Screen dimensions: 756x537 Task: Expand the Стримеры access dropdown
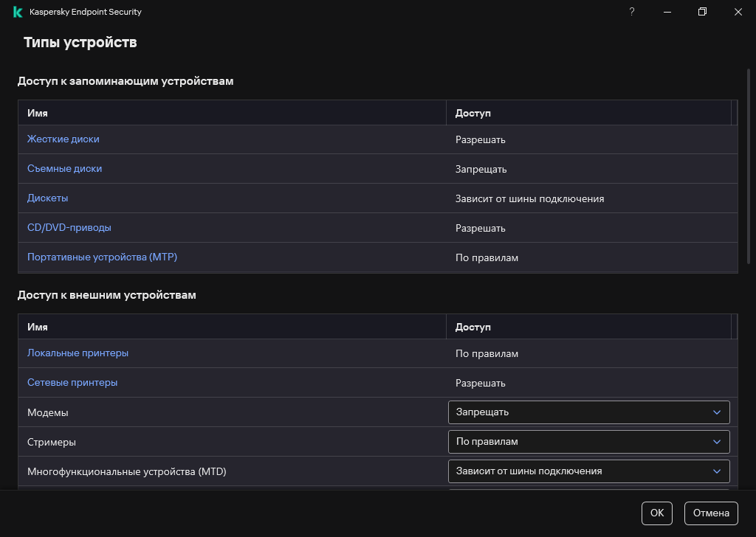(x=588, y=442)
